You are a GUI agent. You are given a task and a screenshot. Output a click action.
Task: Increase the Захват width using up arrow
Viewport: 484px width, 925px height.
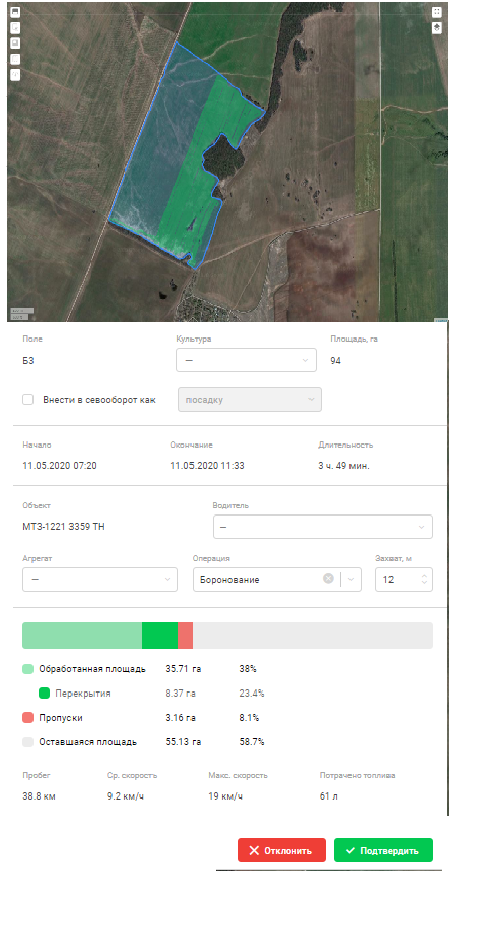click(x=424, y=576)
